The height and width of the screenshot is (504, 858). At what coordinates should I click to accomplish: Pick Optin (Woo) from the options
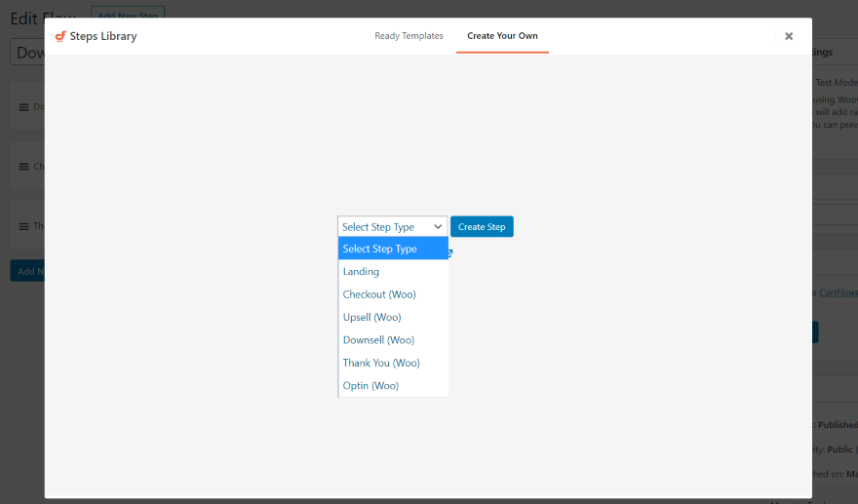(x=393, y=385)
